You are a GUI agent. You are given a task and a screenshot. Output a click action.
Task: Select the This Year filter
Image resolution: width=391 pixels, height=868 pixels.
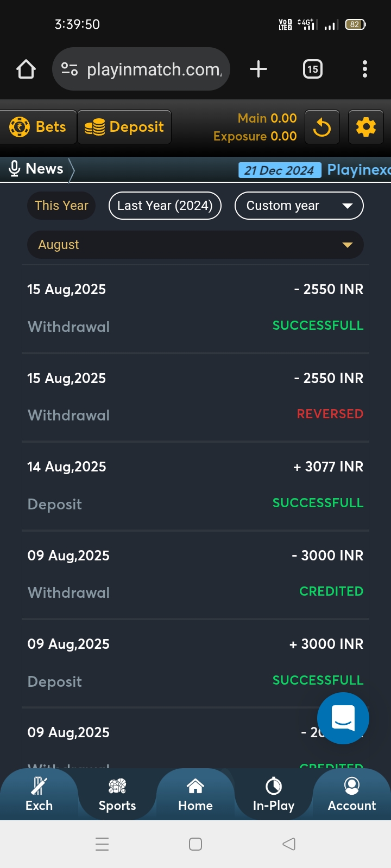click(x=61, y=206)
